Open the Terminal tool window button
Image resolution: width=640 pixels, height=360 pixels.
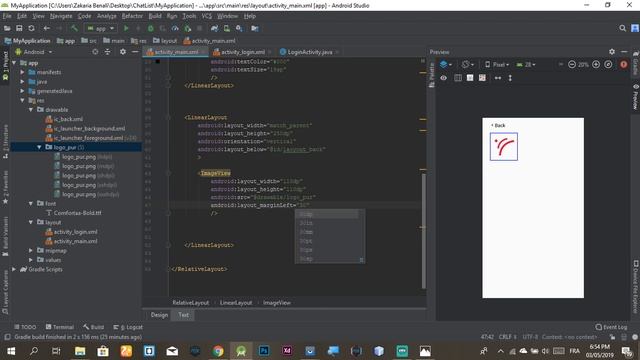(60, 327)
